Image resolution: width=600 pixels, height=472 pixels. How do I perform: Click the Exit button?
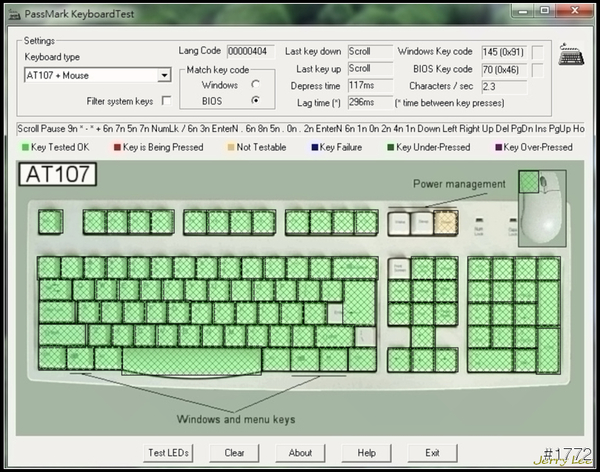click(432, 453)
